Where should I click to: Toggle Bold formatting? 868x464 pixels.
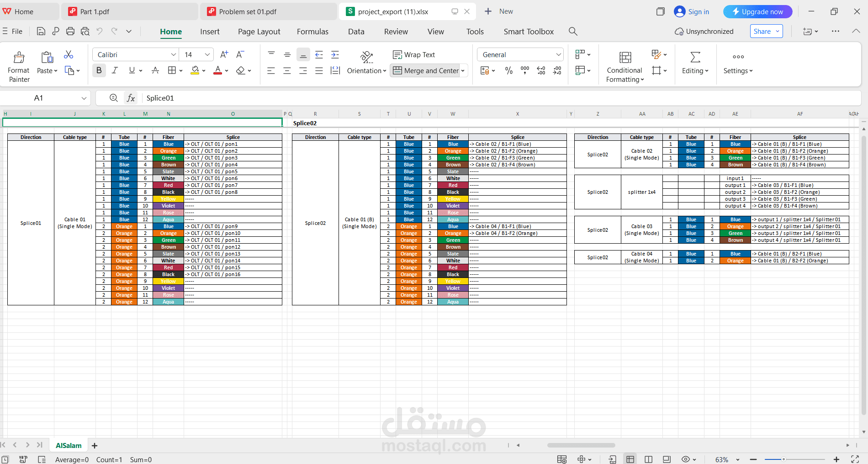pyautogui.click(x=99, y=70)
